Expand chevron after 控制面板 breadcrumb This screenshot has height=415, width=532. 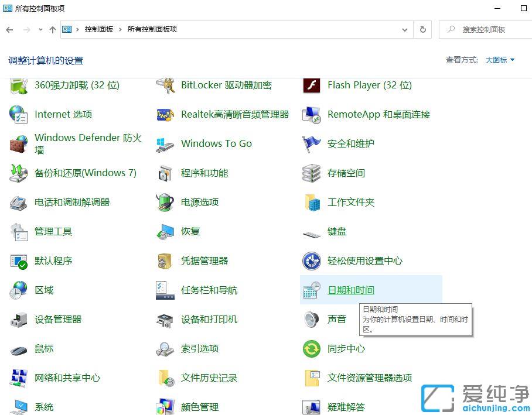pyautogui.click(x=121, y=29)
